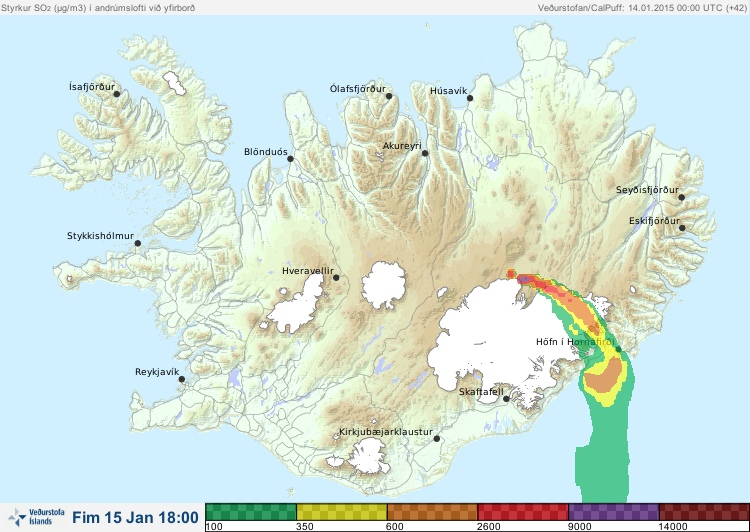Click the Veðurstofan/CalPuff run time text
750x532 pixels.
[641, 8]
